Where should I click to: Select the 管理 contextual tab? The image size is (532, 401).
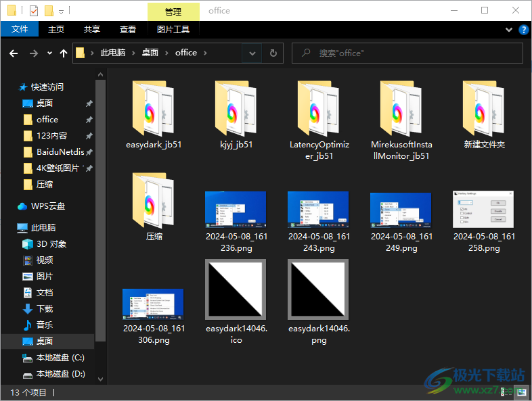point(173,11)
